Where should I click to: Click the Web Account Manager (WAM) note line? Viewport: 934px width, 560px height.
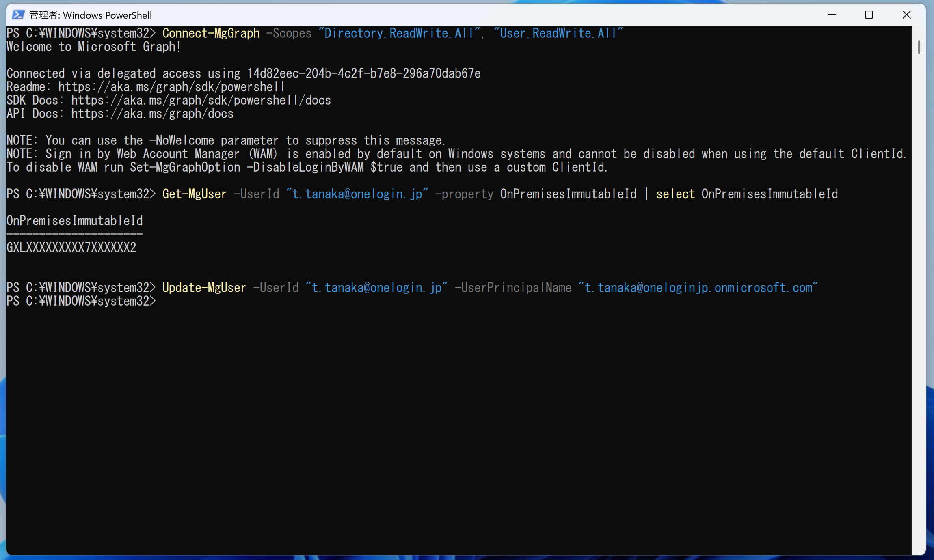(x=456, y=154)
